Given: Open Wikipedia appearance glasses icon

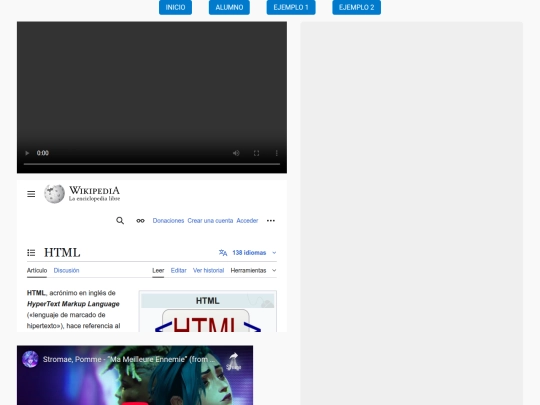Looking at the screenshot, I should [x=140, y=220].
